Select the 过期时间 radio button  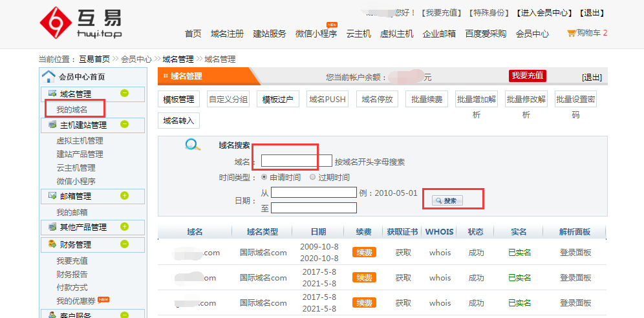[313, 177]
